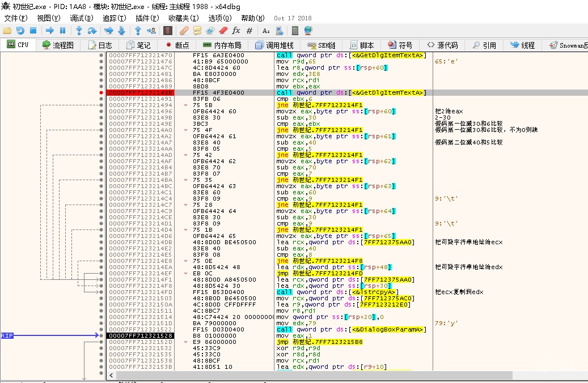The height and width of the screenshot is (383, 588).
Task: Click the disassembly horizontal scrollbar thumb
Action: pos(314,375)
